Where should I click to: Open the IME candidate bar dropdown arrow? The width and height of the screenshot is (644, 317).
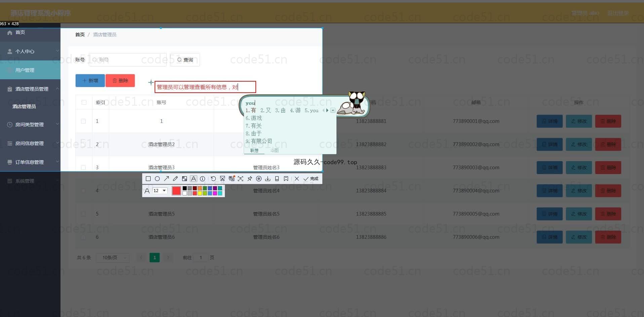[333, 110]
